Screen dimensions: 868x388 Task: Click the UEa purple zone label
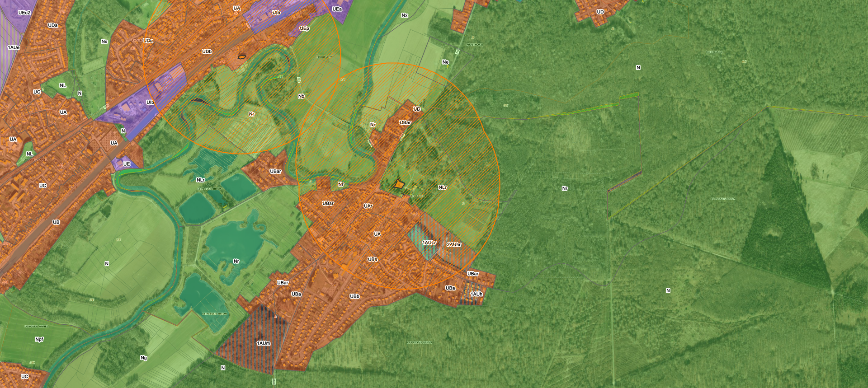337,9
